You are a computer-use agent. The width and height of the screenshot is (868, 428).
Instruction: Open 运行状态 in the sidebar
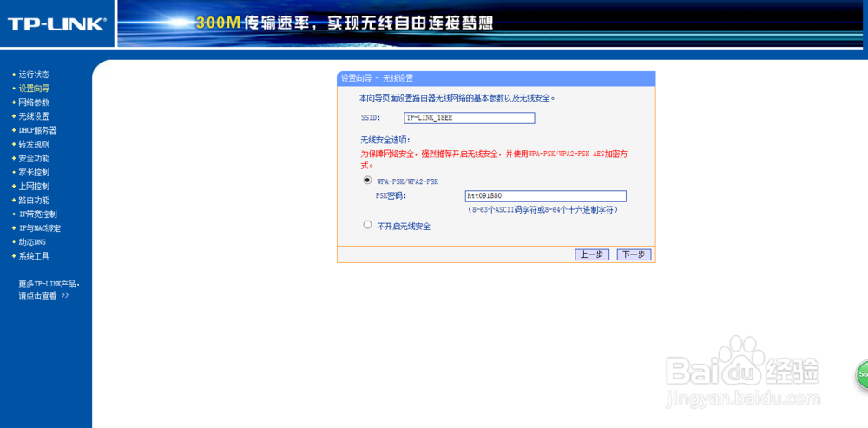(x=34, y=74)
